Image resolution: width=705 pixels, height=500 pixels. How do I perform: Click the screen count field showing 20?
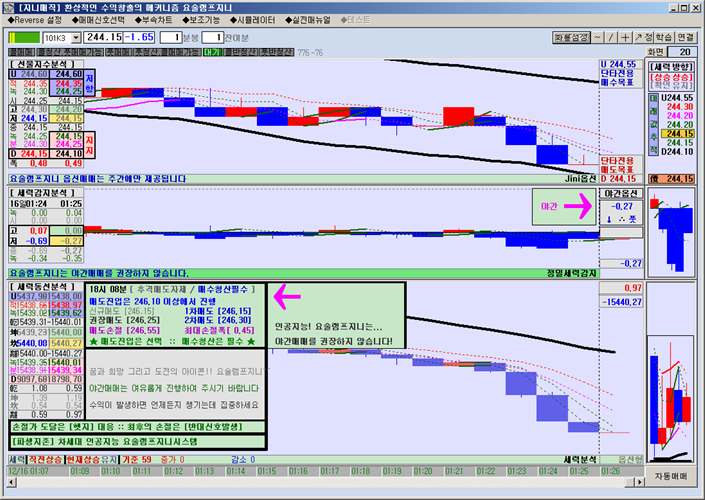683,52
